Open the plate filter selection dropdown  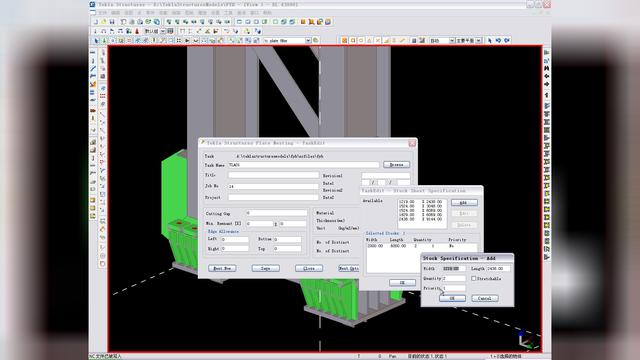coord(308,40)
